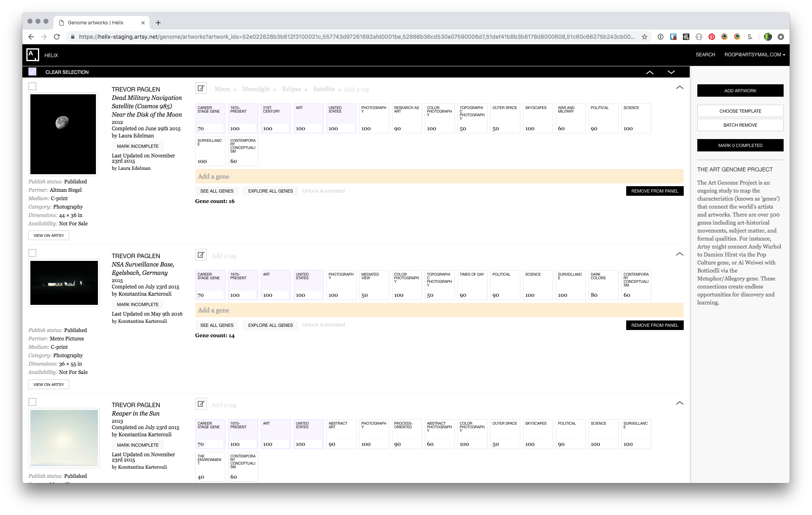Select the Dead Military Navigation Satellite artwork checkbox
Viewport: 812px width, 515px height.
(32, 86)
